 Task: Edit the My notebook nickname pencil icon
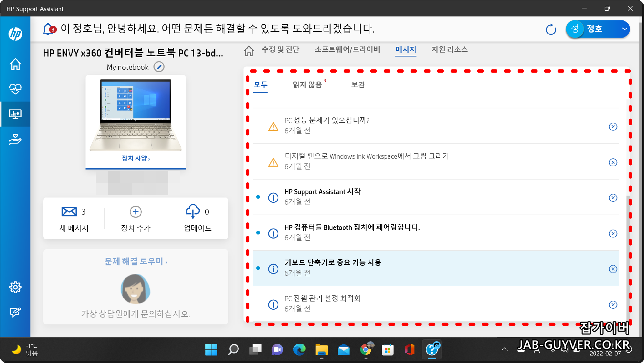(159, 67)
